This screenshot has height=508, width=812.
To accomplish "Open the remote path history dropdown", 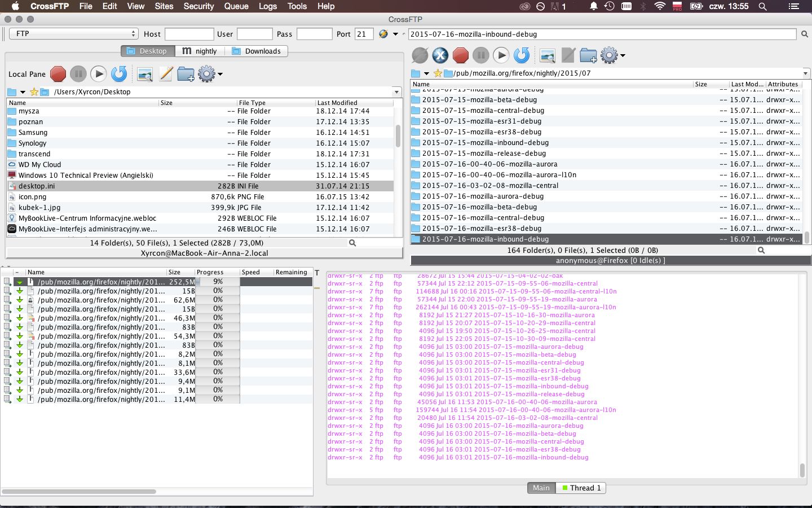I will (x=805, y=73).
